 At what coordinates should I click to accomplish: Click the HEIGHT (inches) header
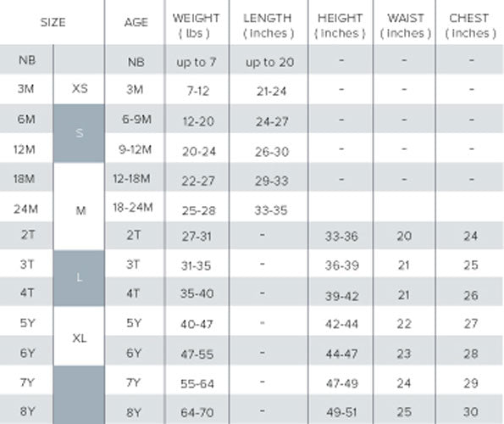pyautogui.click(x=340, y=25)
